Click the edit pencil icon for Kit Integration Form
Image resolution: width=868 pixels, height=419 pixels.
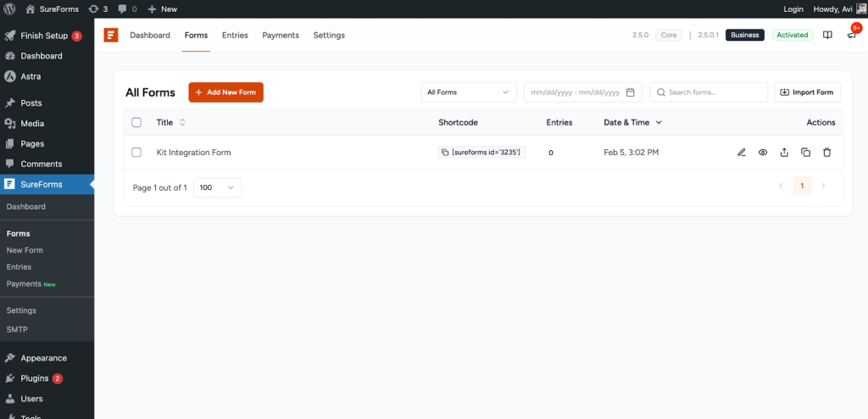742,153
